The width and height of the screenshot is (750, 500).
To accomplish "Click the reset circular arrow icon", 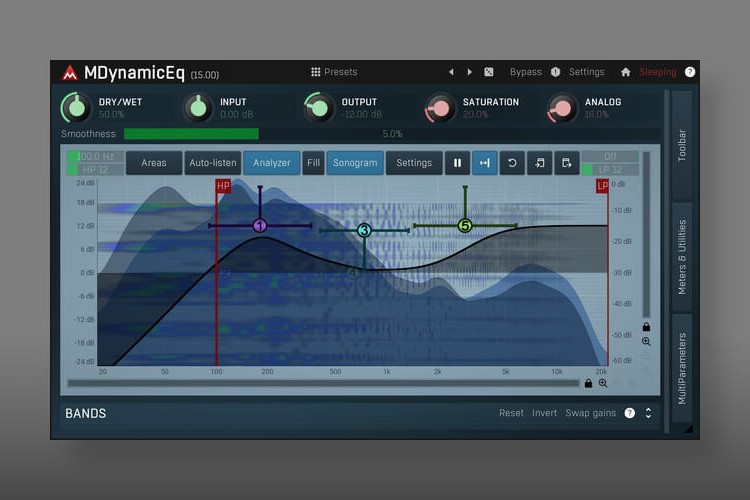I will (x=512, y=163).
